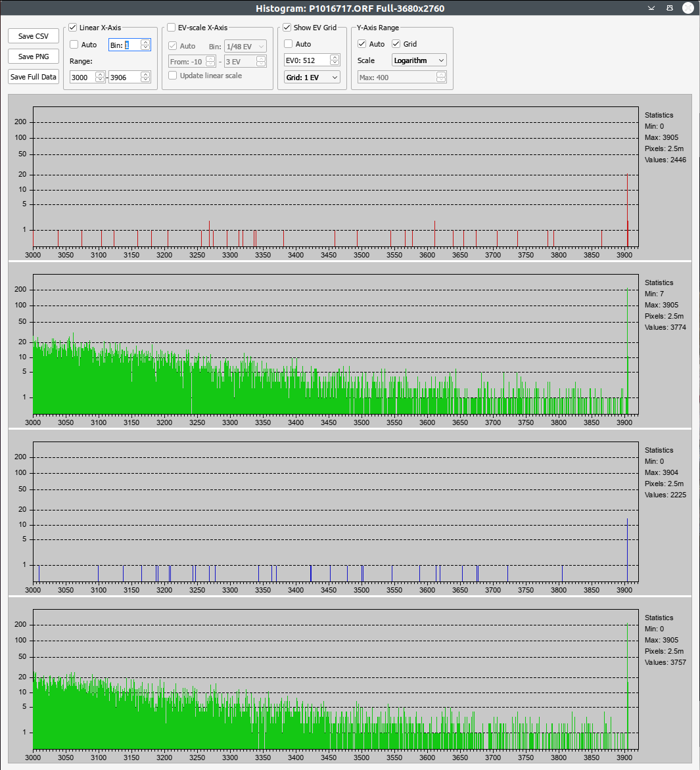Disable the Y-Axis Range Grid checkbox
The width and height of the screenshot is (700, 770).
click(x=396, y=44)
